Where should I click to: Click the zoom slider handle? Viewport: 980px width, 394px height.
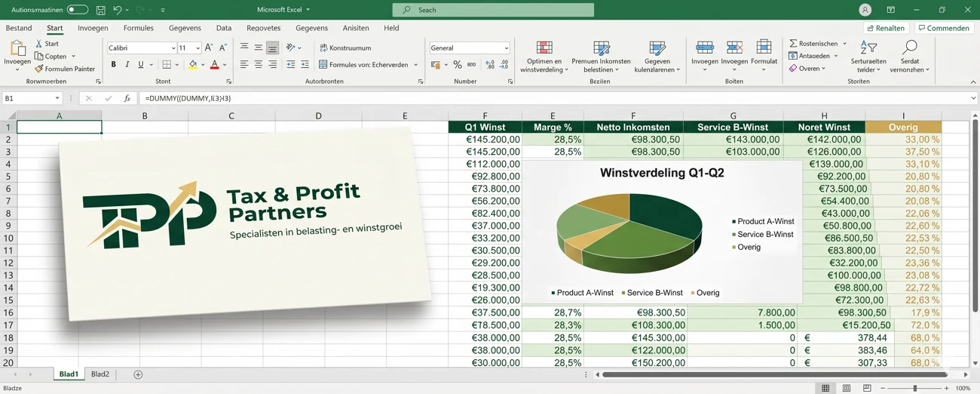(915, 388)
